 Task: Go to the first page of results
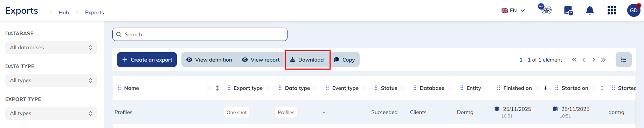574,60
